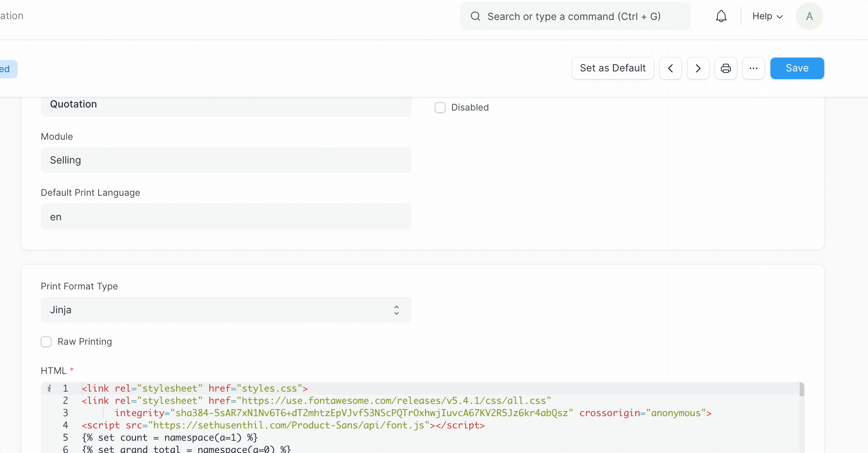Click the script src line 4
Screen dimensions: 868x453
[x=283, y=425]
